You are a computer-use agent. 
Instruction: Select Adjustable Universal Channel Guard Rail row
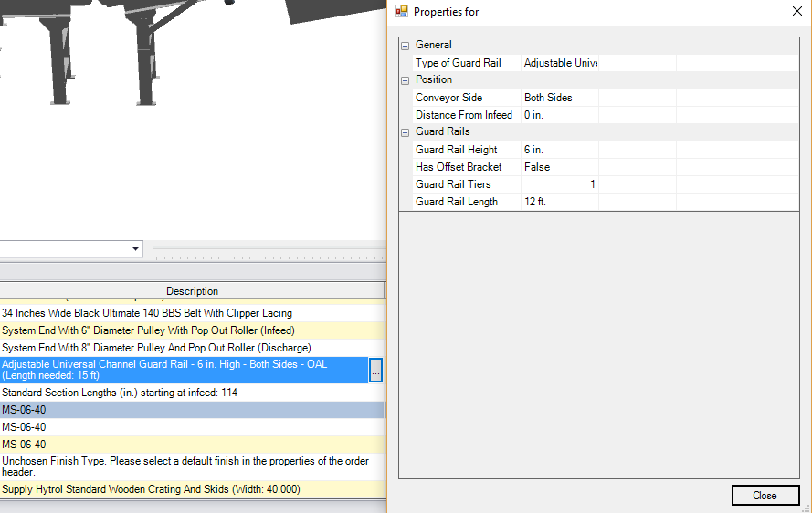184,370
